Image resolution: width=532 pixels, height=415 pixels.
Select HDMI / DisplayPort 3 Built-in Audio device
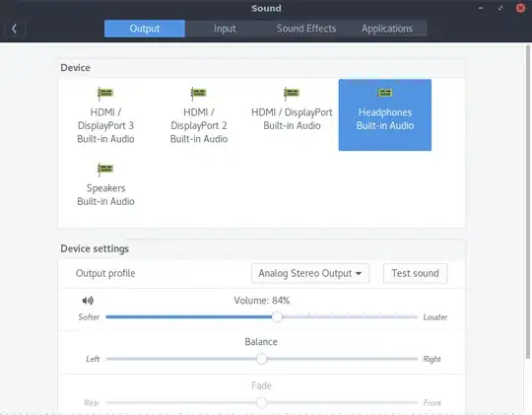coord(105,115)
